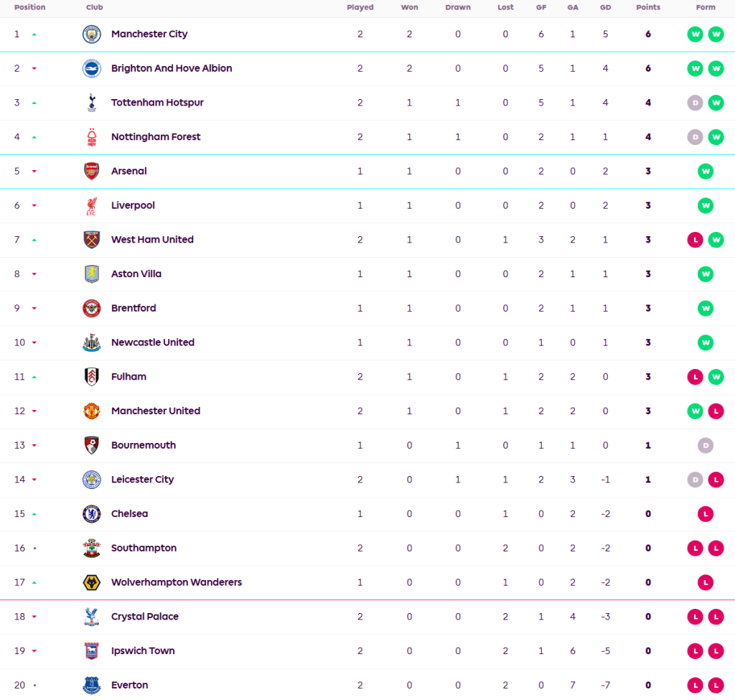Open the West Ham United club link

pyautogui.click(x=152, y=240)
